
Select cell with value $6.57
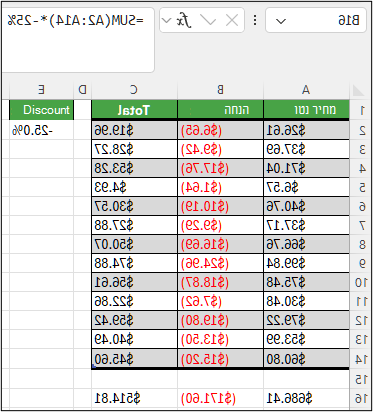(306, 187)
